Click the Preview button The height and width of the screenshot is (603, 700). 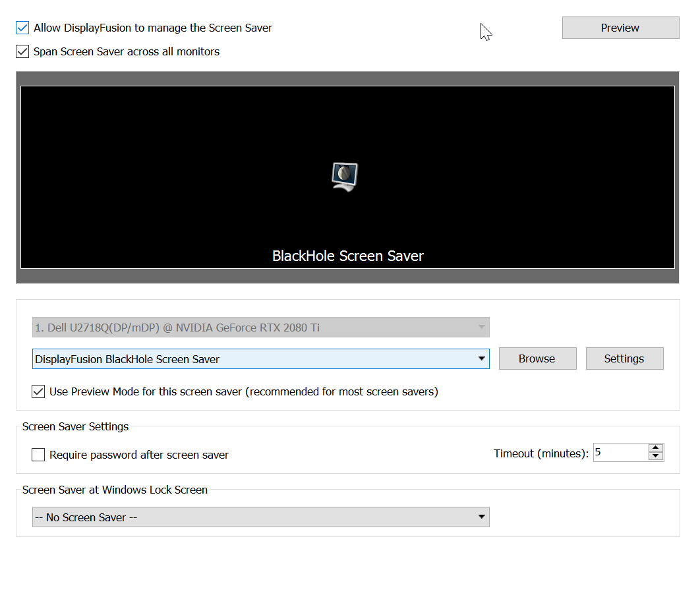pyautogui.click(x=620, y=28)
